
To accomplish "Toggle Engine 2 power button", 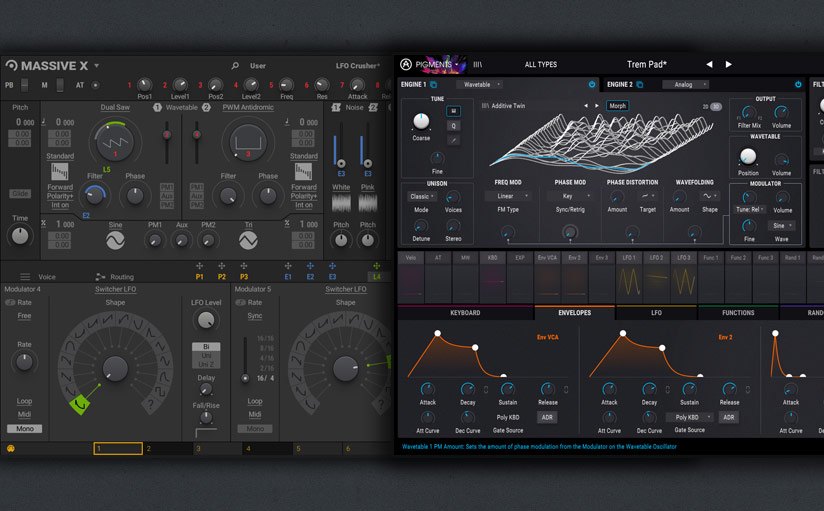I will (798, 84).
